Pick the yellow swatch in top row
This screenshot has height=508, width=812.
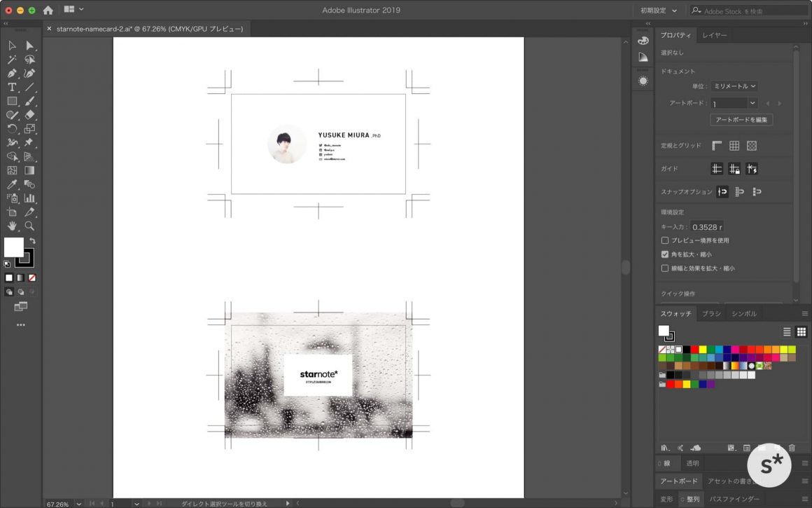[x=703, y=349]
